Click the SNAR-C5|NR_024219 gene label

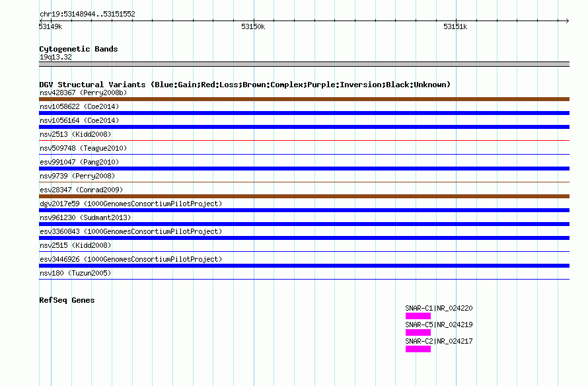[439, 325]
